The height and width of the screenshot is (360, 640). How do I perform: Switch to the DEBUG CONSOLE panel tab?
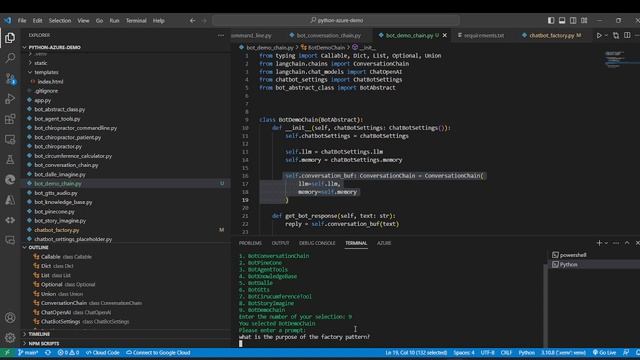click(x=317, y=243)
